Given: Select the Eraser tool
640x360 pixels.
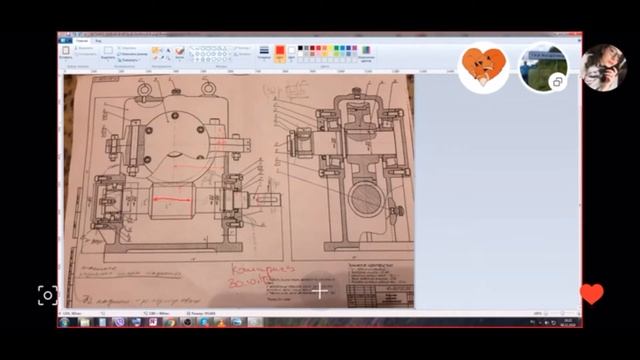Looking at the screenshot, I should [x=155, y=58].
